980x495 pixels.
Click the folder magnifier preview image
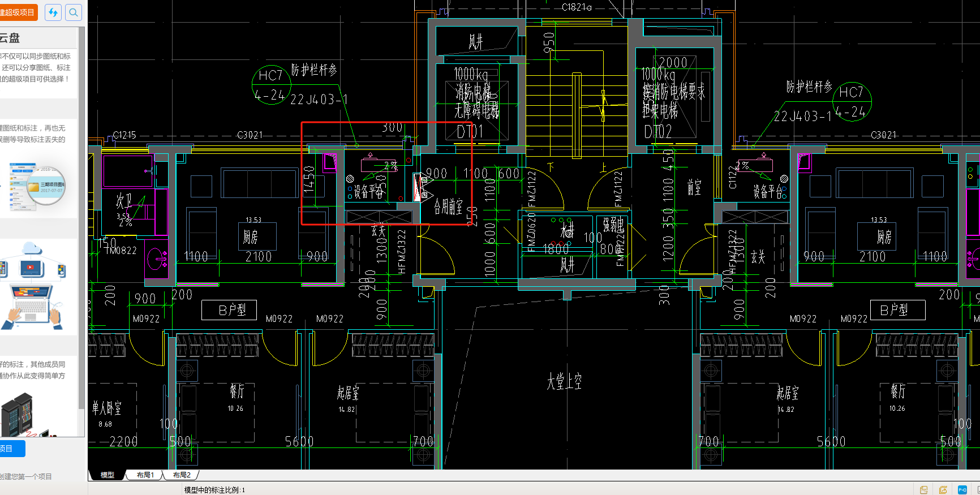pos(38,187)
